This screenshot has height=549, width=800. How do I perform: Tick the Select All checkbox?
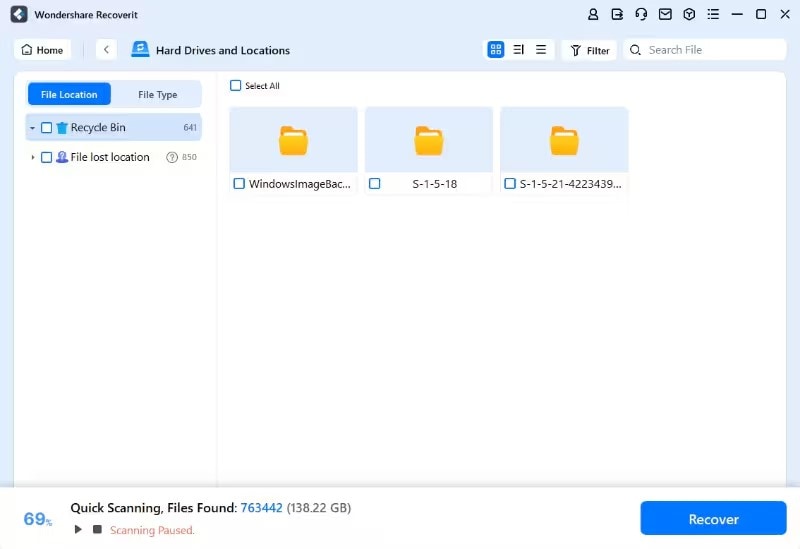coord(235,86)
